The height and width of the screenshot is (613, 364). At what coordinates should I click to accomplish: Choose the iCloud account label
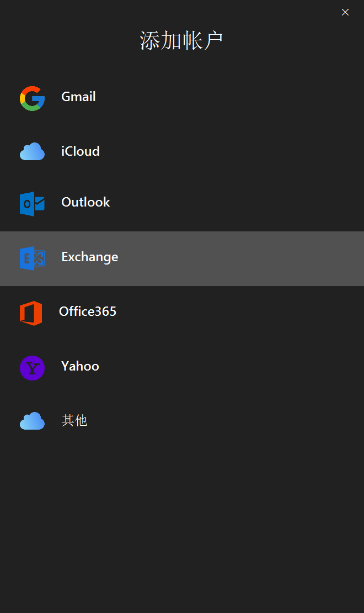[x=81, y=151]
